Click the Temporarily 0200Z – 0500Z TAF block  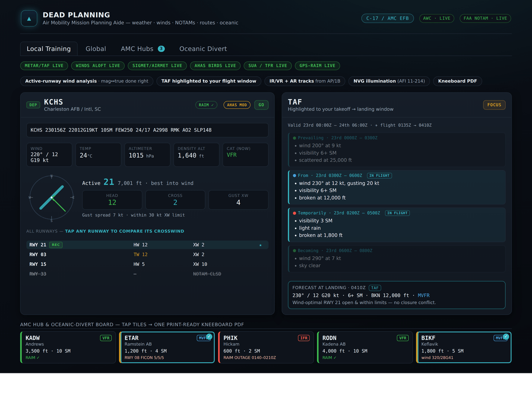tap(396, 225)
